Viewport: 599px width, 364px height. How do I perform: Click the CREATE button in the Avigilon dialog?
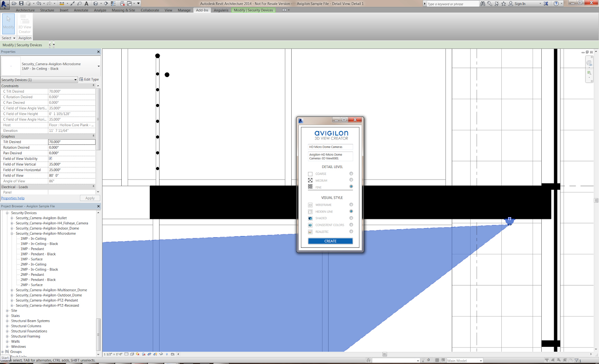[330, 241]
